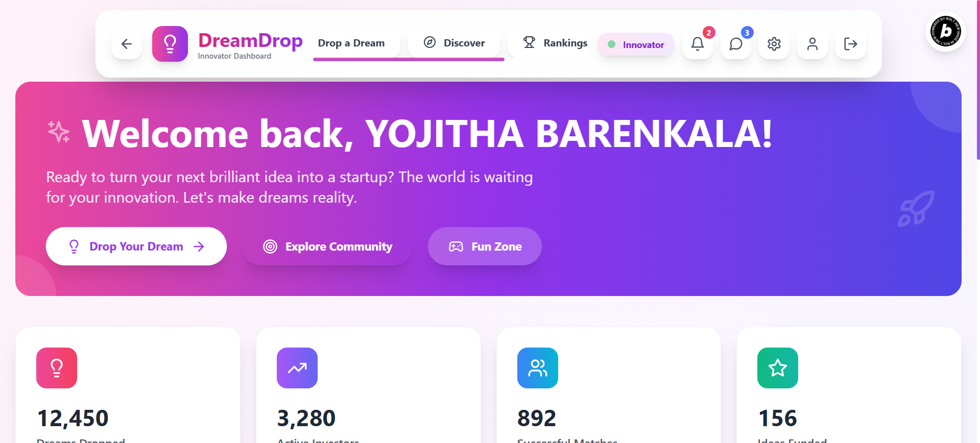Click the pink lightbulb stat icon

tap(57, 368)
